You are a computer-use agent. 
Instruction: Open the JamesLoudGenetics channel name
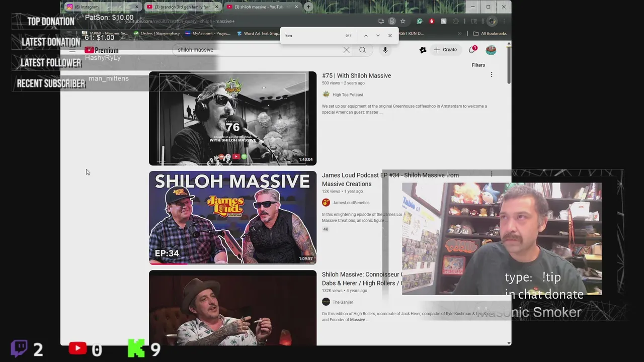coord(351,203)
